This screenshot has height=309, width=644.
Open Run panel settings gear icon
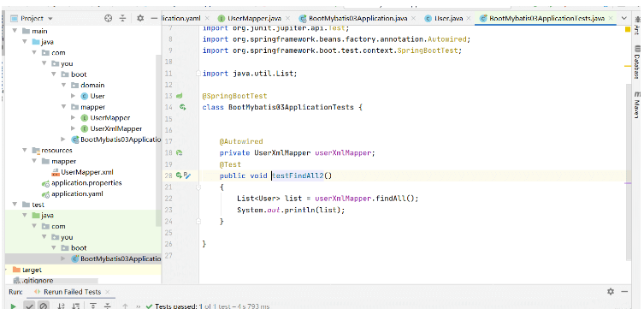[611, 291]
